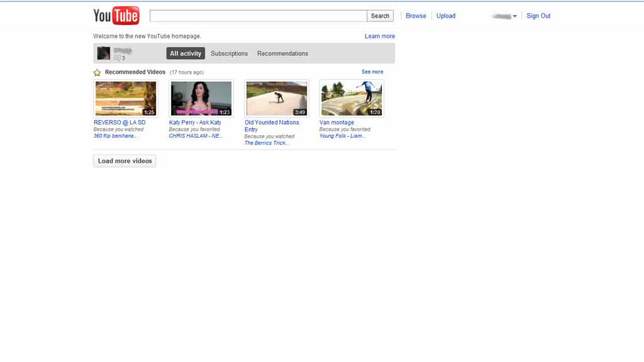Image resolution: width=644 pixels, height=362 pixels.
Task: Open the Young Folk - Liam... link
Action: click(x=342, y=136)
